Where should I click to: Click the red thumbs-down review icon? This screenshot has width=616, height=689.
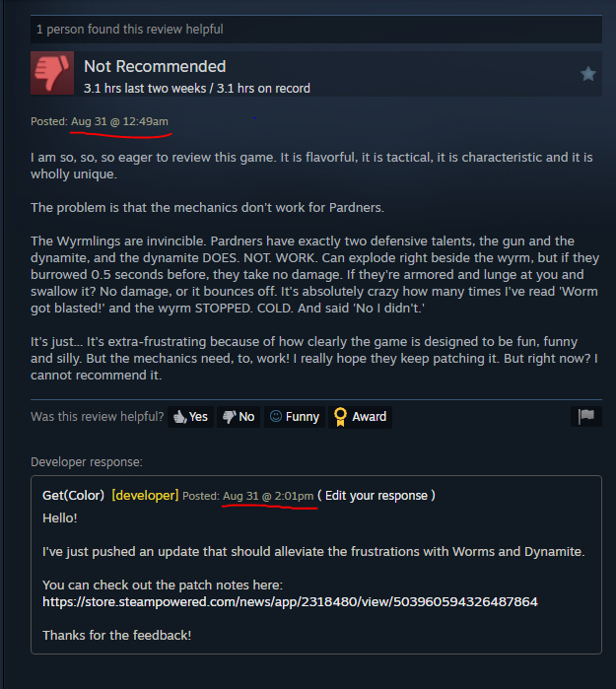point(52,73)
